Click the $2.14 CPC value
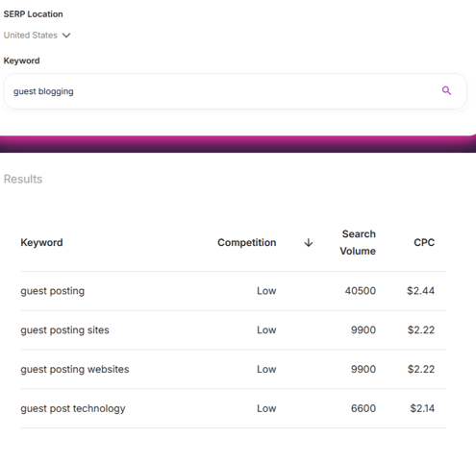Viewport: 476px width, 463px height. pyautogui.click(x=422, y=408)
